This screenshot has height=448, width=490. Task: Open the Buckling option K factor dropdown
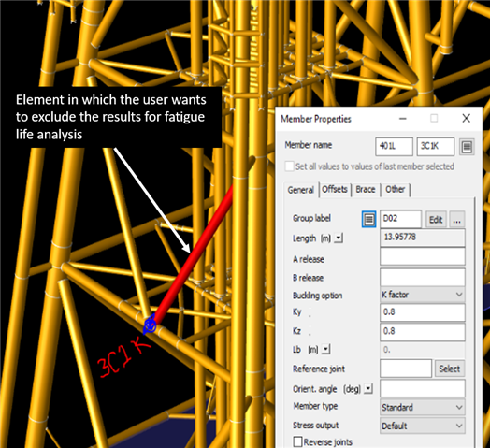pyautogui.click(x=423, y=295)
